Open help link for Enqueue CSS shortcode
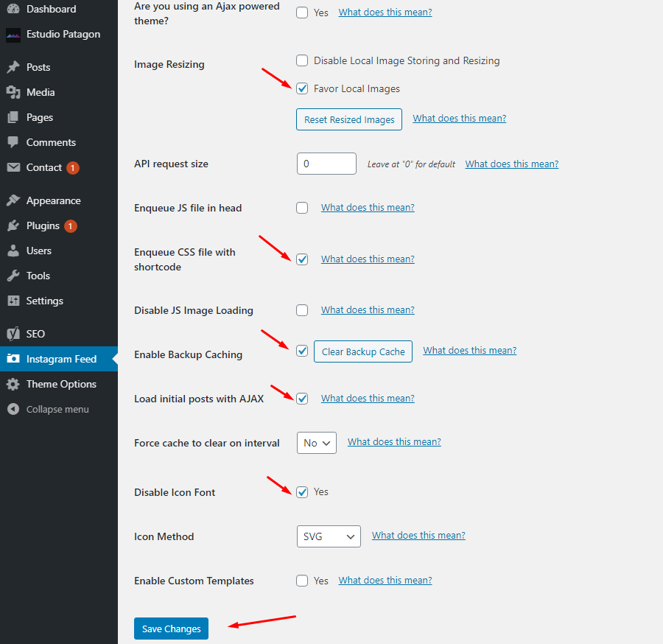 (x=368, y=259)
